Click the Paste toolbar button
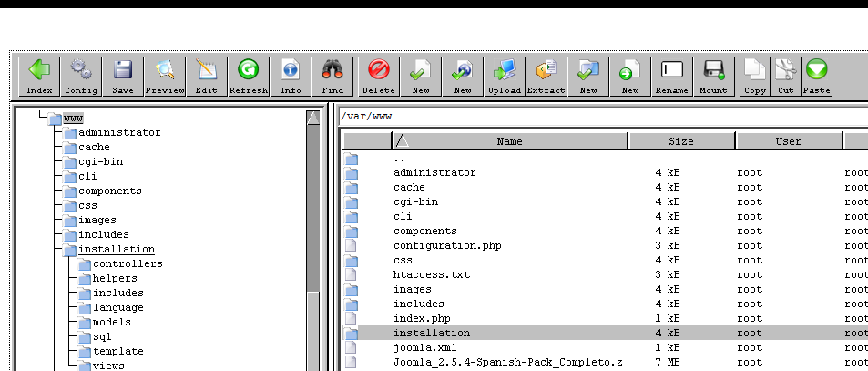This screenshot has width=868, height=371. coord(816,77)
